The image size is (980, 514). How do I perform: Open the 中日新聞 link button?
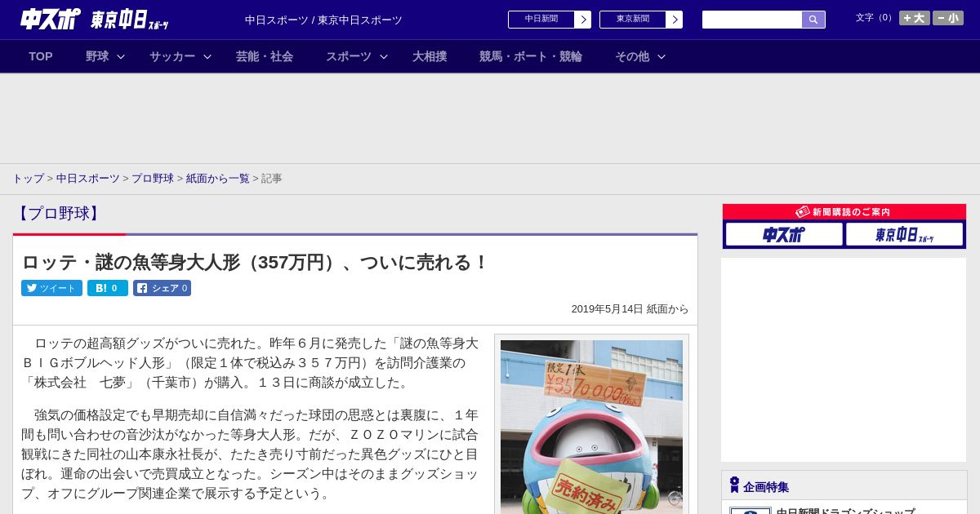tap(541, 20)
